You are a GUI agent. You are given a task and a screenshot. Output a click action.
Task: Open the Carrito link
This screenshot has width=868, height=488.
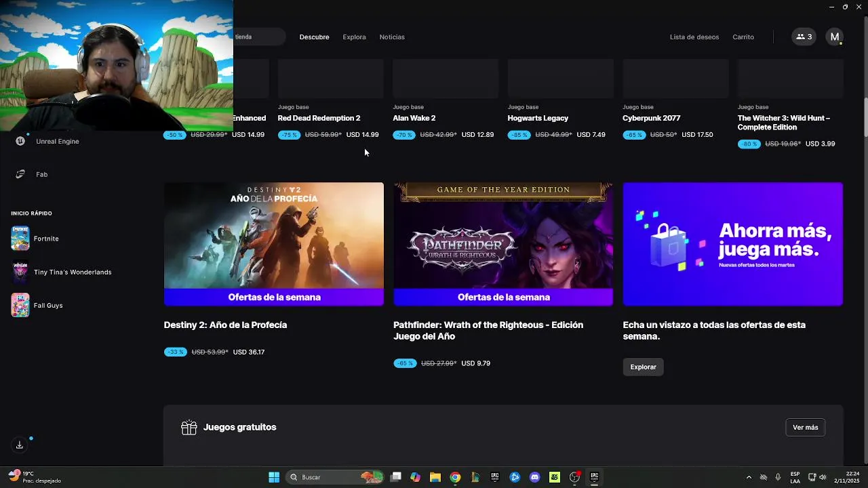(743, 37)
